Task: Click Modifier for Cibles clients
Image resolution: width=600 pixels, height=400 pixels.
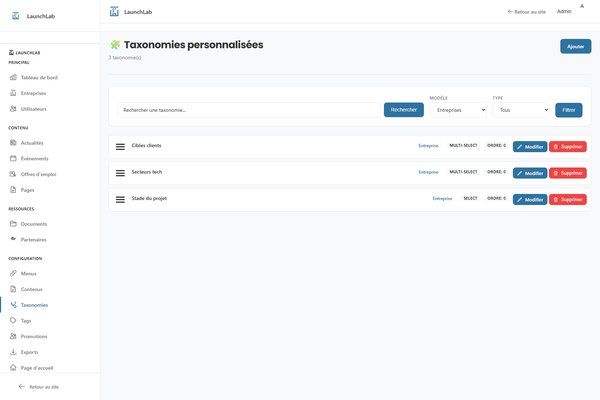Action: [530, 147]
